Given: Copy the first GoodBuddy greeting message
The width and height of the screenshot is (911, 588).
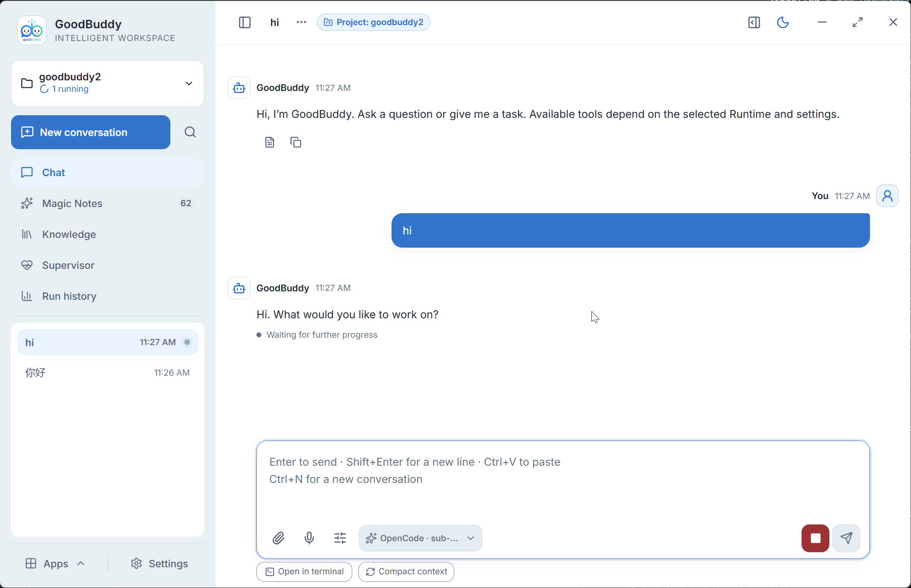Looking at the screenshot, I should coord(296,142).
